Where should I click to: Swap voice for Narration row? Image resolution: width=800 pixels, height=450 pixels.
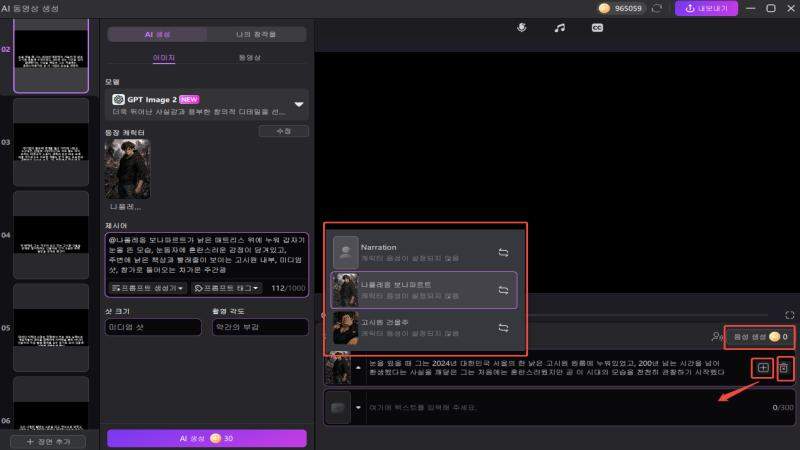pos(503,253)
